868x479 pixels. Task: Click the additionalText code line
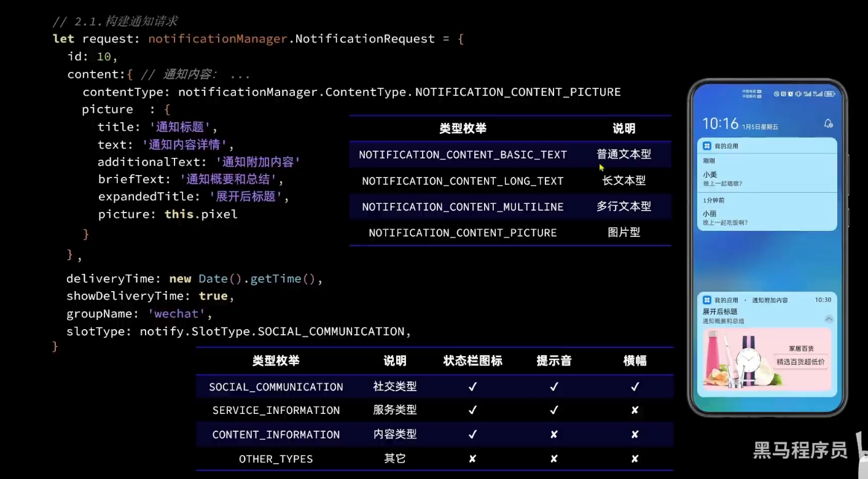pyautogui.click(x=198, y=162)
